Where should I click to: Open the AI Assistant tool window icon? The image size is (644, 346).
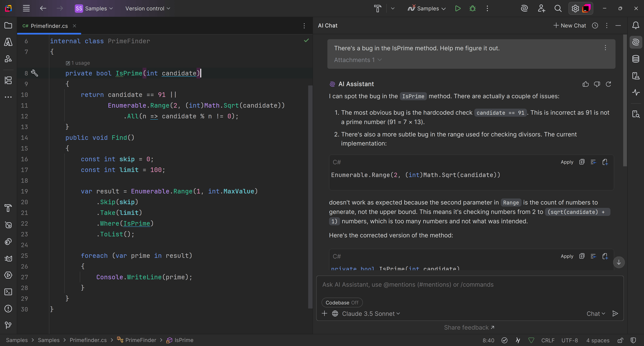(x=636, y=42)
